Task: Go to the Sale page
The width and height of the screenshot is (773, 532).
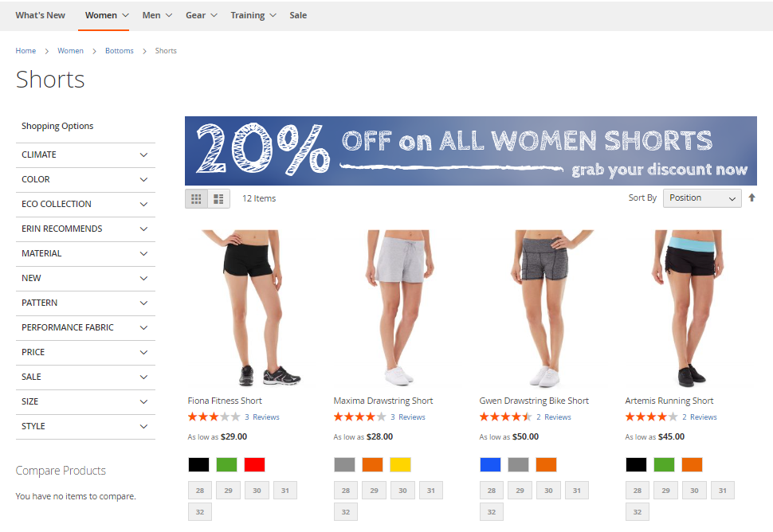Action: click(298, 15)
